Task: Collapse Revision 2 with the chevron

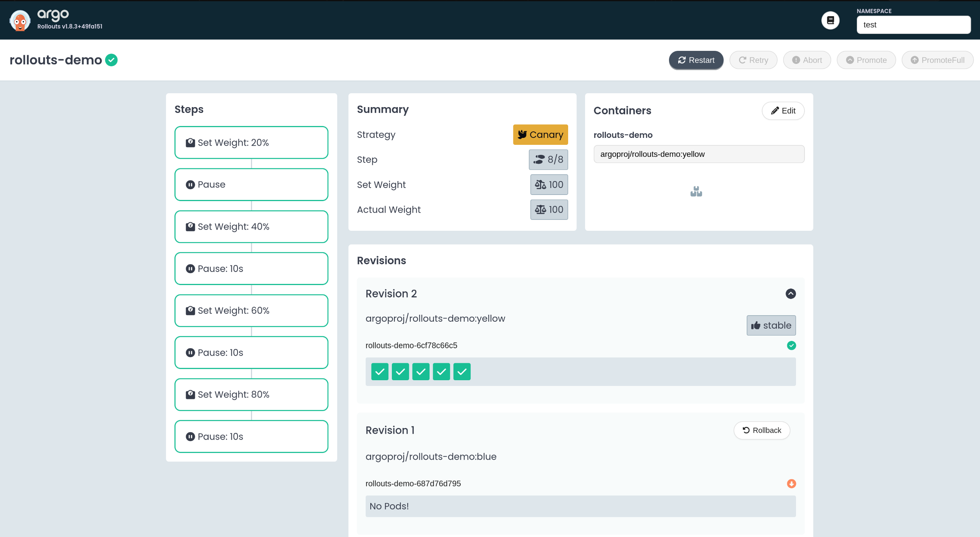Action: [790, 294]
